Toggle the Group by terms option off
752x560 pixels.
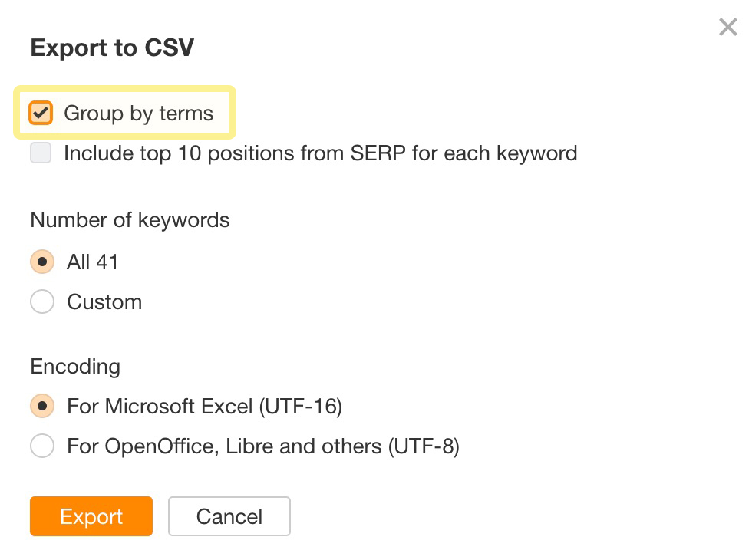click(x=41, y=112)
